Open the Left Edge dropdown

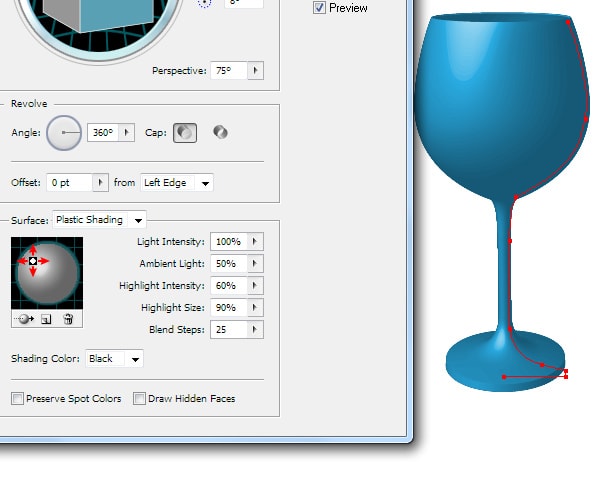177,183
